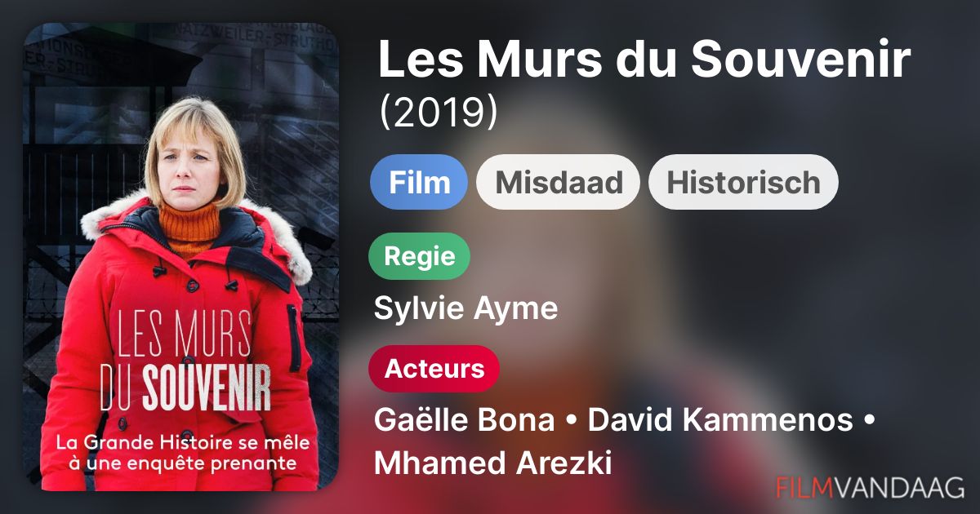This screenshot has height=514, width=980.
Task: Select the Film tag
Action: [x=419, y=182]
